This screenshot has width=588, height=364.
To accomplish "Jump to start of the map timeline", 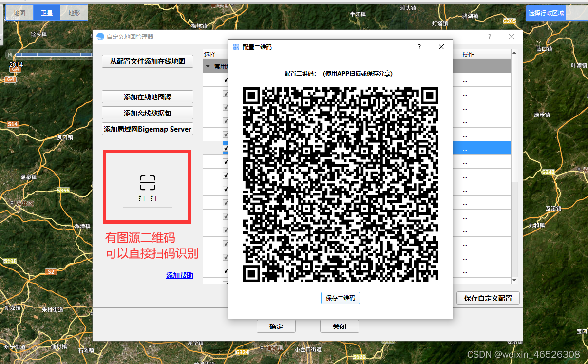I will pyautogui.click(x=9, y=55).
